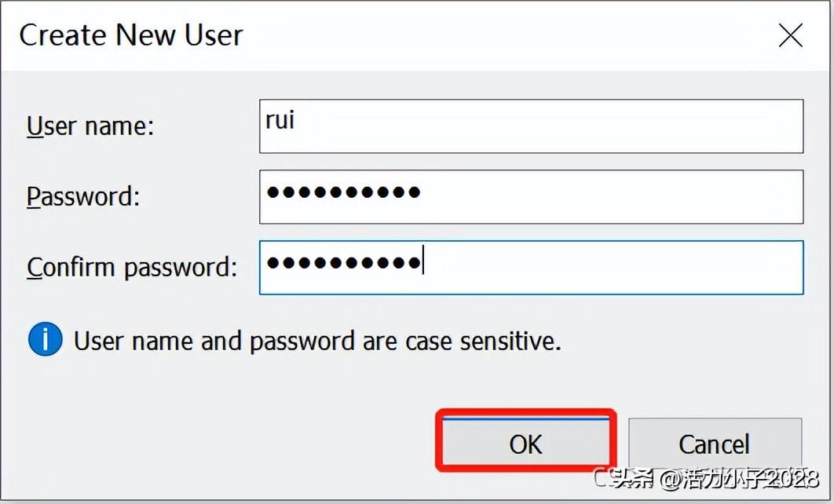This screenshot has width=834, height=504.
Task: Focus the User name input field
Action: tap(532, 126)
